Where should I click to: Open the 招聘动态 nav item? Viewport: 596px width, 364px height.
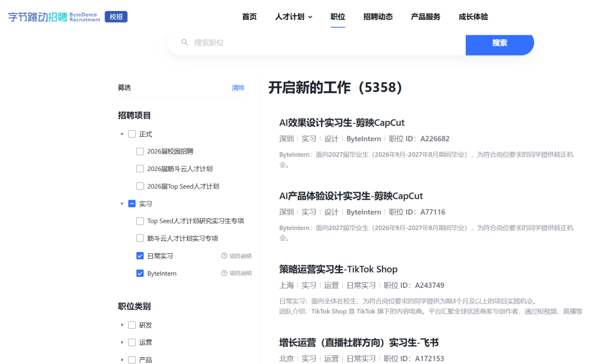[x=378, y=17]
